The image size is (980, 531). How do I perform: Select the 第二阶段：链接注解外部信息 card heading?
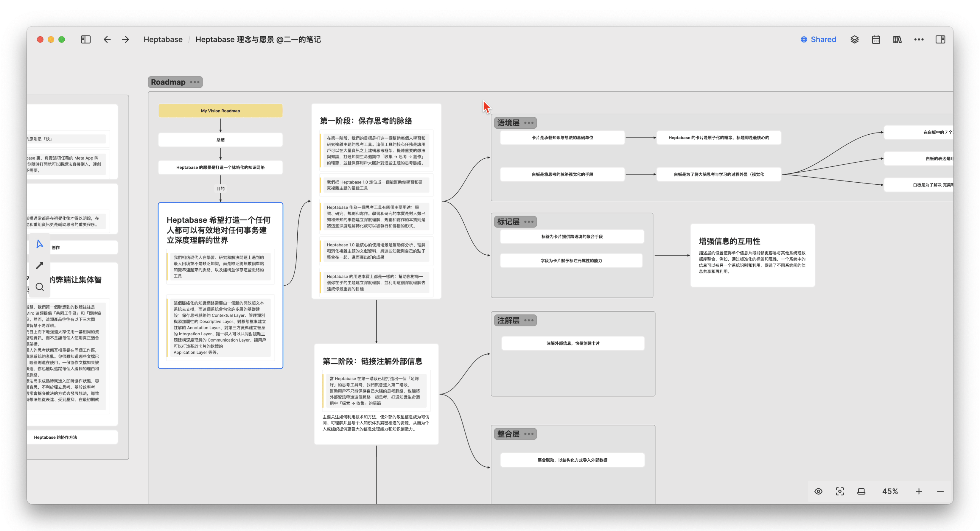[x=372, y=361]
